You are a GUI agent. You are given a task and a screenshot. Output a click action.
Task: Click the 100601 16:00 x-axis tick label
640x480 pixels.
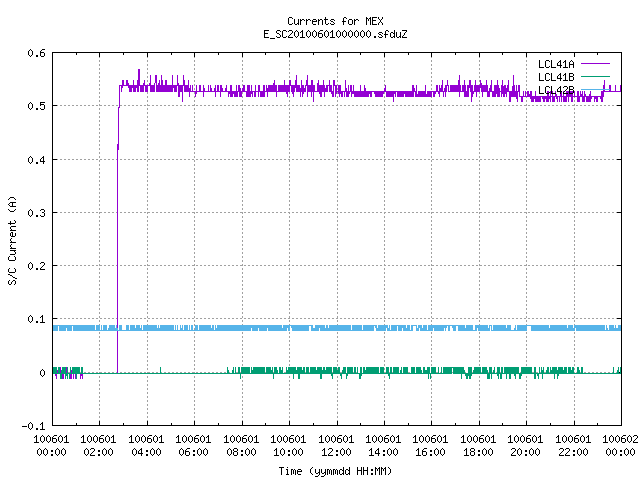click(x=430, y=446)
